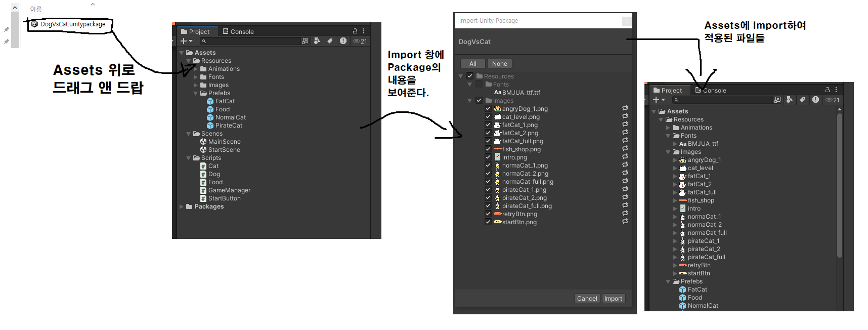Uncheck startBtn.png import checkbox
868x330 pixels.
pyautogui.click(x=488, y=222)
